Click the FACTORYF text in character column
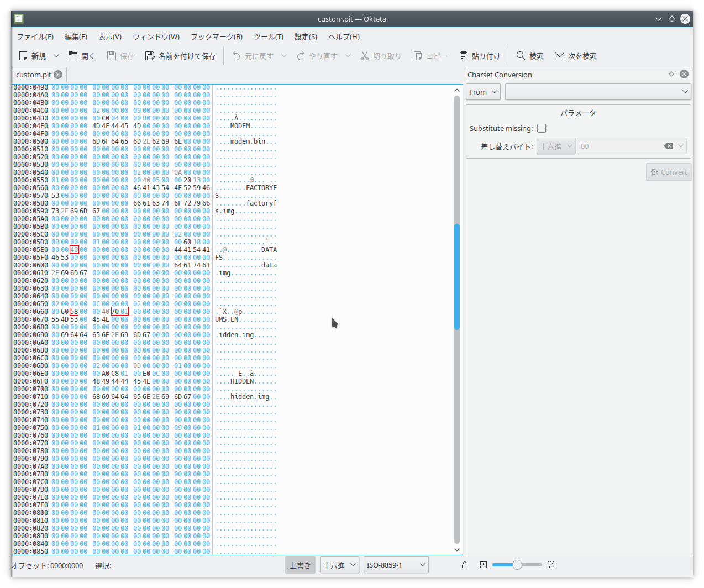This screenshot has height=588, width=704. point(261,188)
